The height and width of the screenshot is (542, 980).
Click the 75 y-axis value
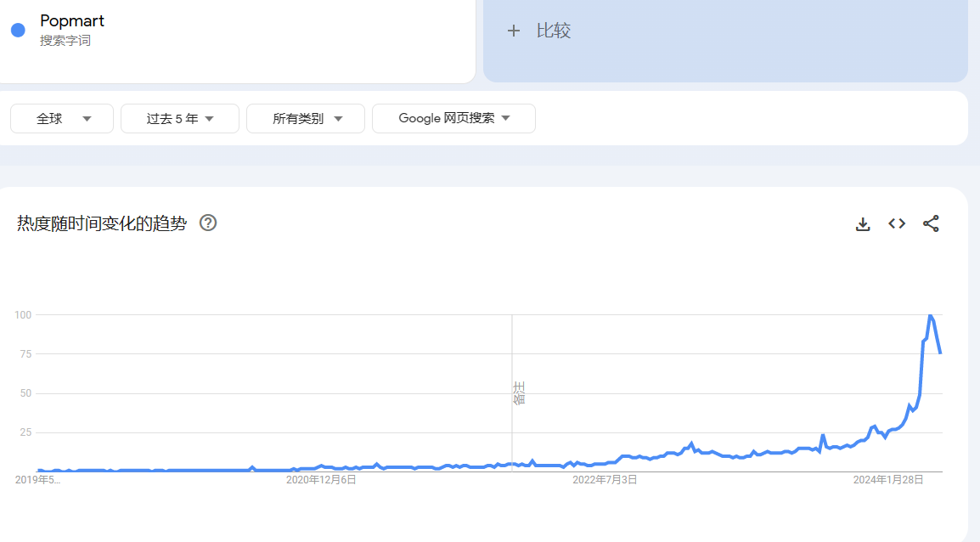25,354
